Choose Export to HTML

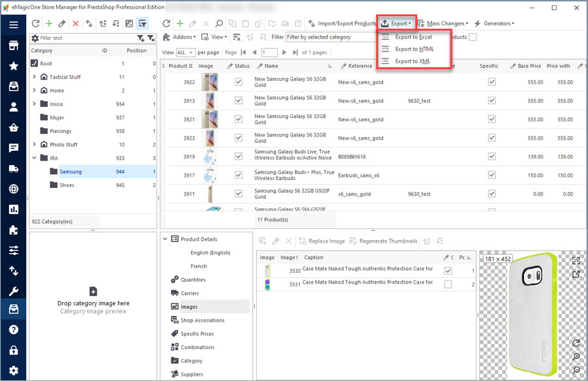[414, 49]
